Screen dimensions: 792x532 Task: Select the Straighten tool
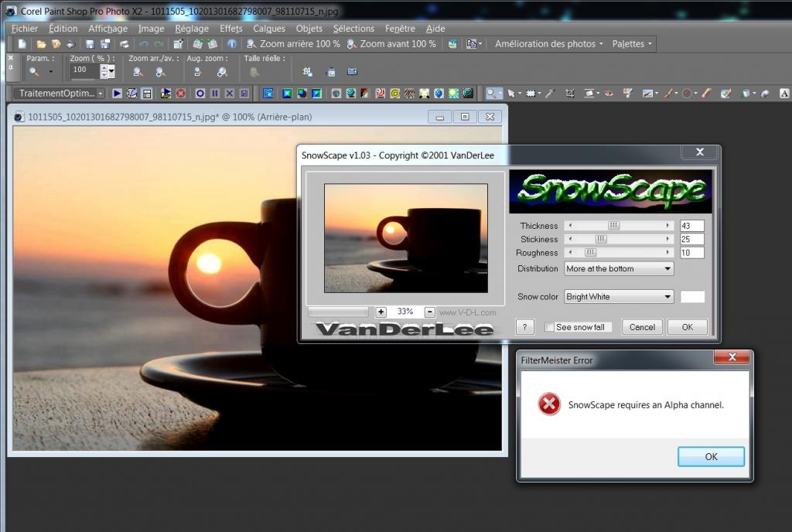[x=589, y=94]
